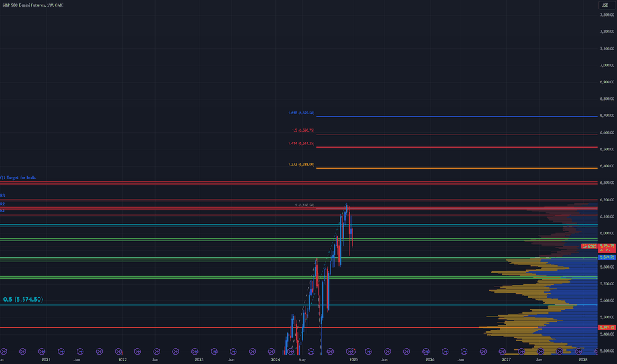Click the rollover icon above the 2023 label
This screenshot has height=364, width=617.
click(x=195, y=351)
